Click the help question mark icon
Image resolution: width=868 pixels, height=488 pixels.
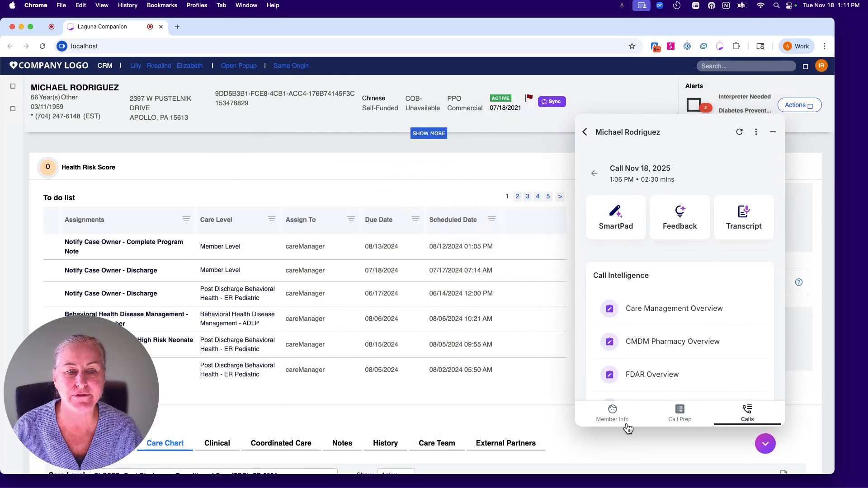click(799, 282)
